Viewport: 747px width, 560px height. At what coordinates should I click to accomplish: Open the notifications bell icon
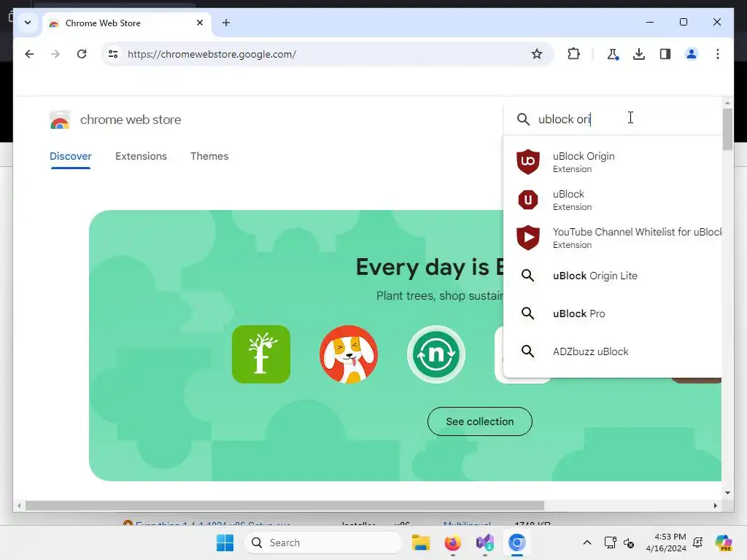(698, 542)
